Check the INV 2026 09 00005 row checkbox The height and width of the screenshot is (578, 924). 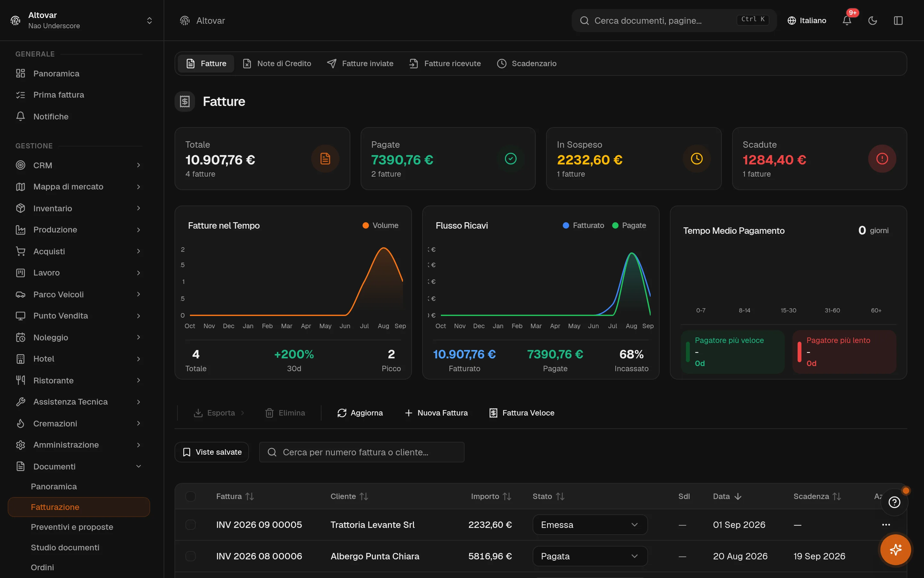(191, 525)
